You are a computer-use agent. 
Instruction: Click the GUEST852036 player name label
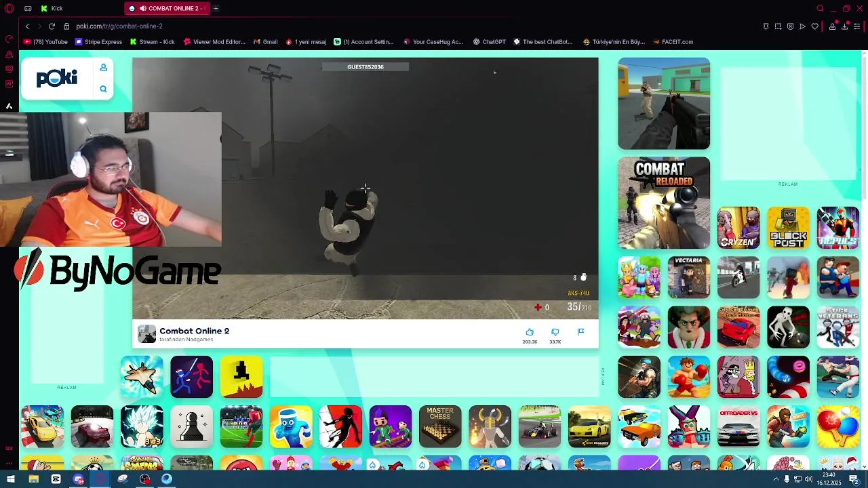(x=366, y=66)
